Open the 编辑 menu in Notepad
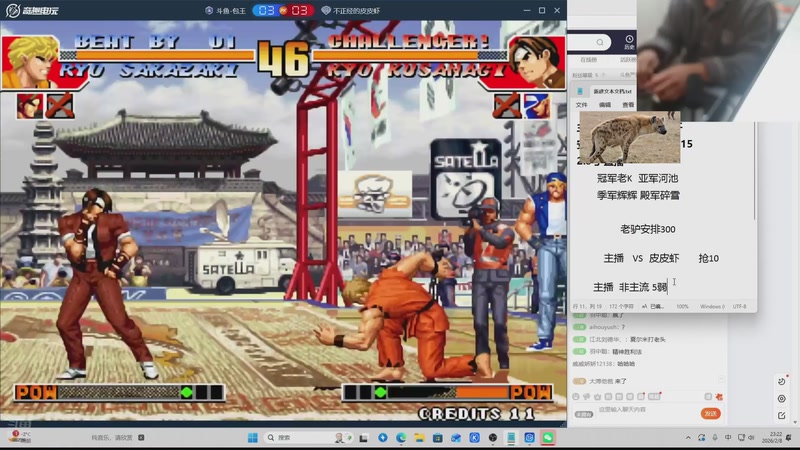The width and height of the screenshot is (800, 450). (x=605, y=105)
